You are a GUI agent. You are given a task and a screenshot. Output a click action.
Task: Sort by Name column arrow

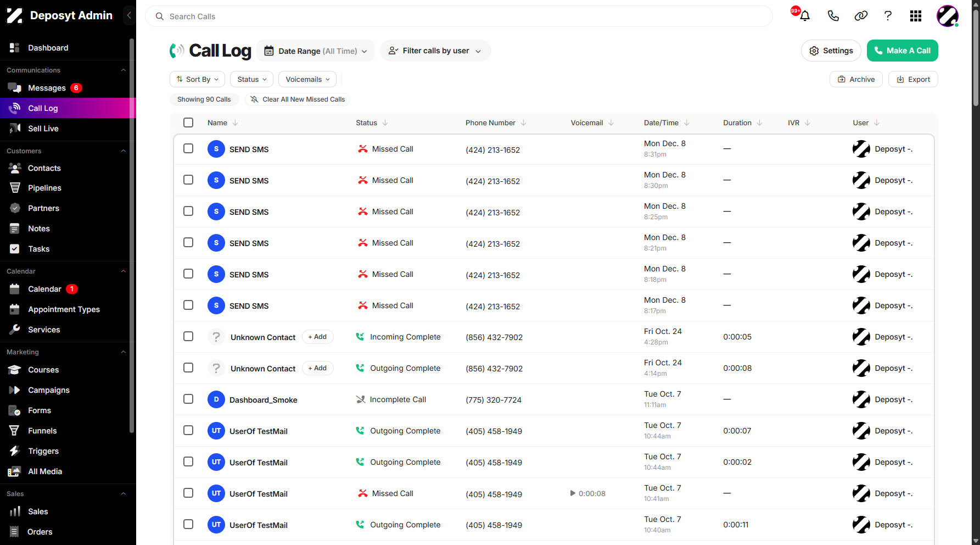tap(235, 123)
